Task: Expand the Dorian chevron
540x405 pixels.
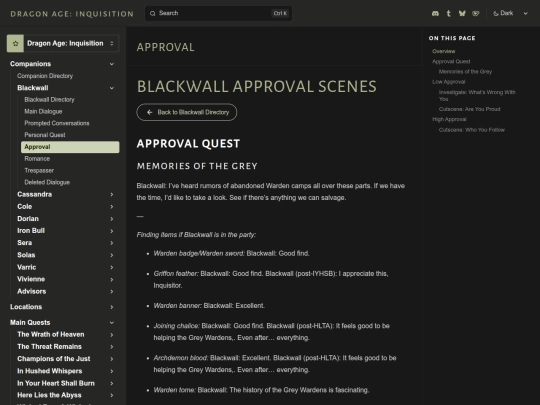Action: tap(112, 219)
